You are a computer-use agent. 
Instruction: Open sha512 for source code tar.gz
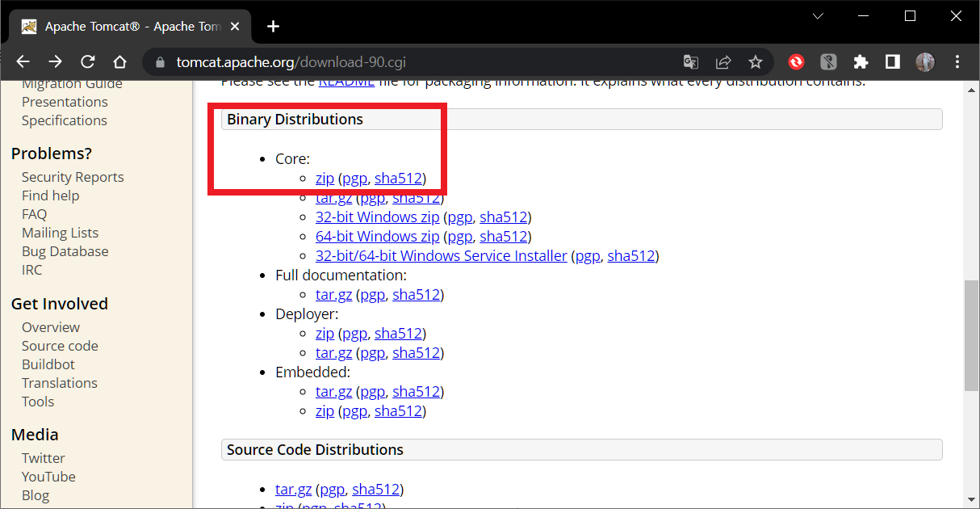[376, 490]
